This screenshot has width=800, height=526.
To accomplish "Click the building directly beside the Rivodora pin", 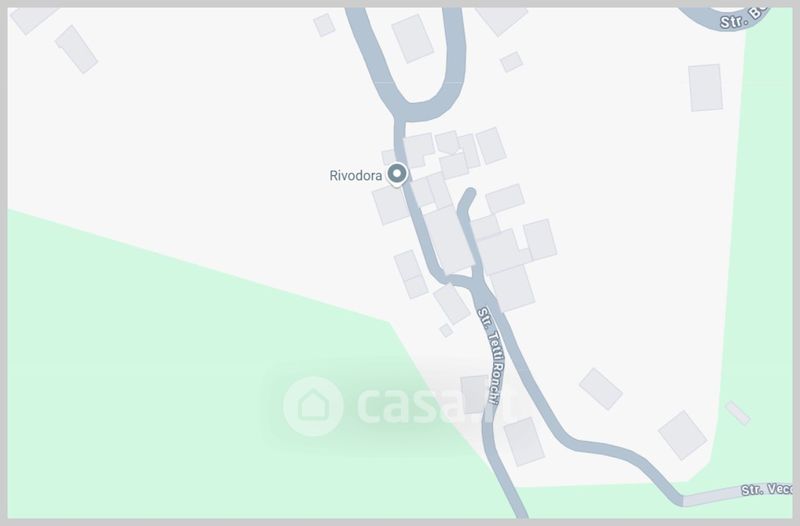I will coord(390,205).
